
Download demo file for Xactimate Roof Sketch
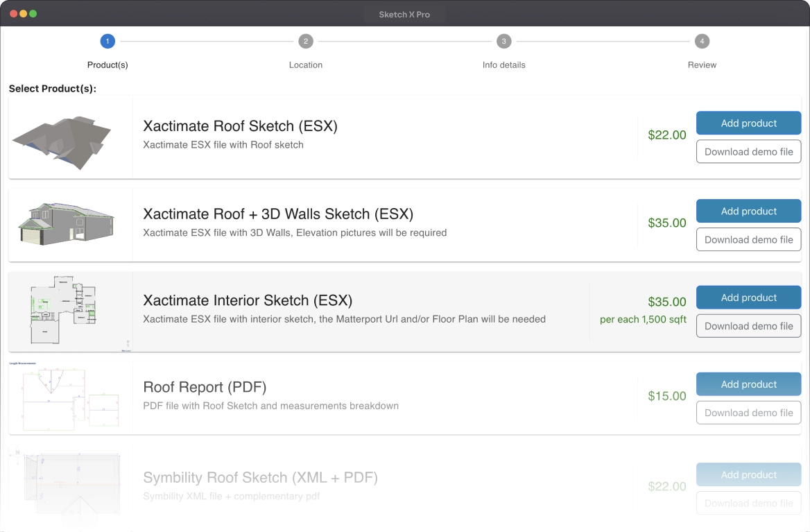pyautogui.click(x=748, y=152)
